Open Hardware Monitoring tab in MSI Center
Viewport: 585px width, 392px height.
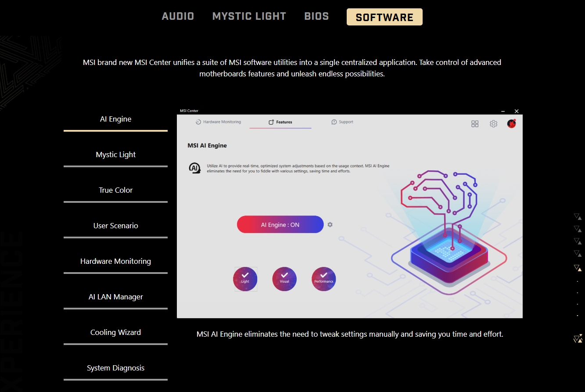coord(218,122)
